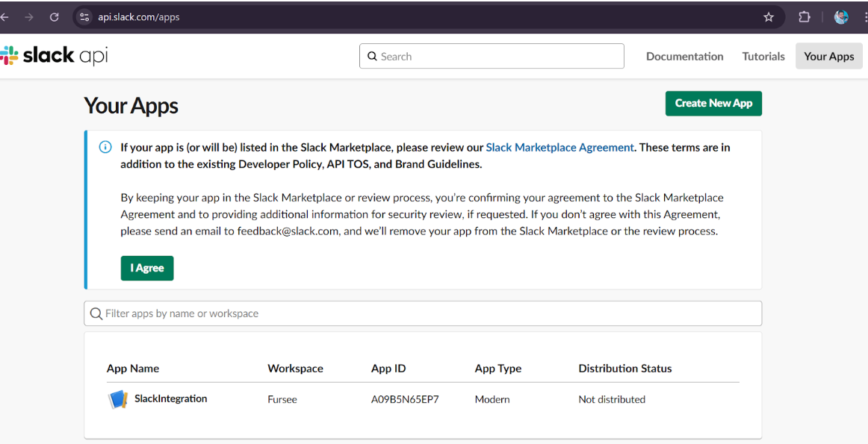Click the Workspace column header
The width and height of the screenshot is (868, 444).
point(295,368)
